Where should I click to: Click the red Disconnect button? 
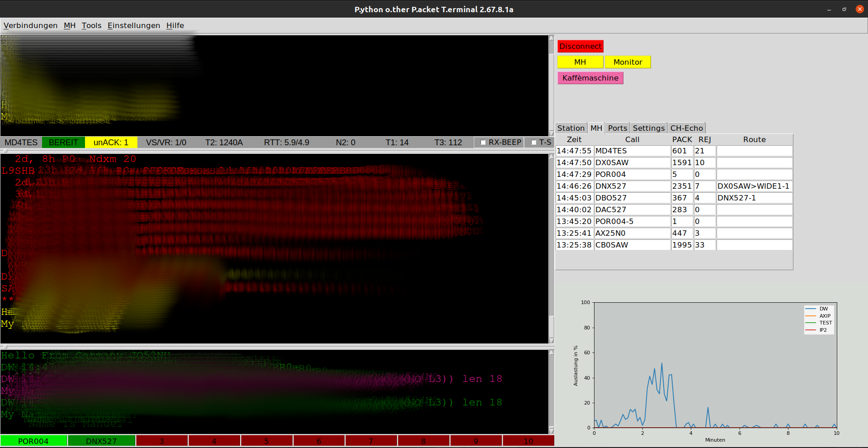pos(580,46)
